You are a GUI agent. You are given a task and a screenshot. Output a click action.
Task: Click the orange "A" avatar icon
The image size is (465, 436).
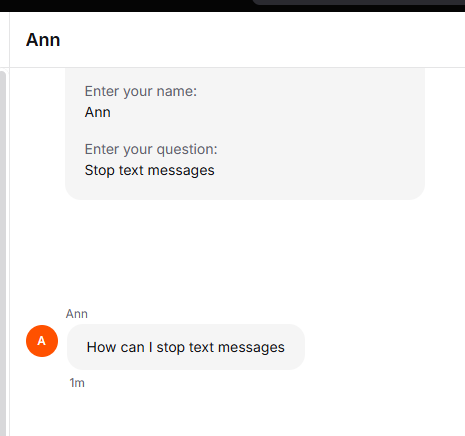coord(42,341)
